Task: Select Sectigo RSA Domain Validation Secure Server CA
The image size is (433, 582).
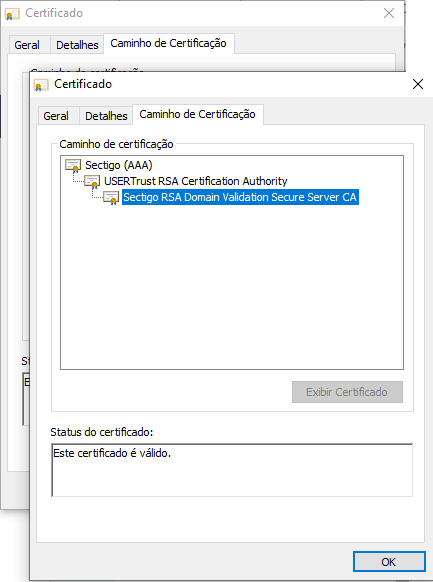Action: pyautogui.click(x=240, y=197)
